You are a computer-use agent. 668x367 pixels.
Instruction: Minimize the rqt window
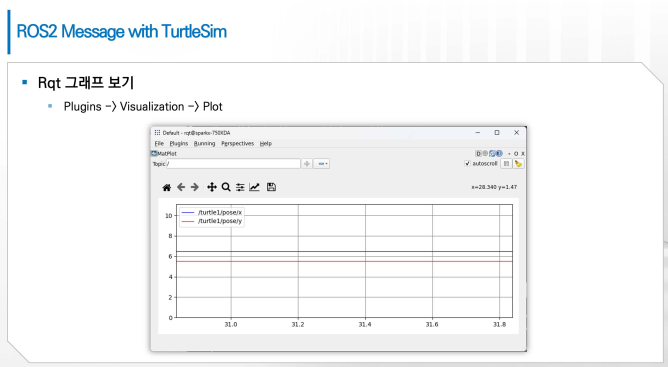click(478, 133)
